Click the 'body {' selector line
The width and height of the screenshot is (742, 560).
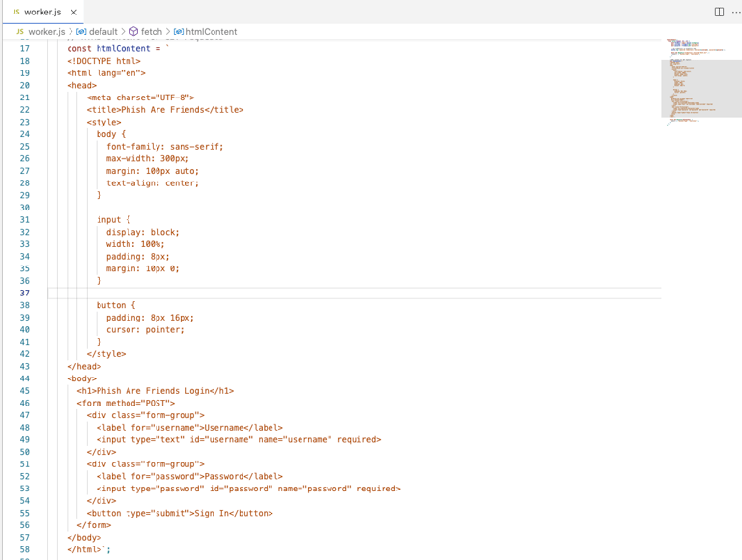tap(111, 134)
